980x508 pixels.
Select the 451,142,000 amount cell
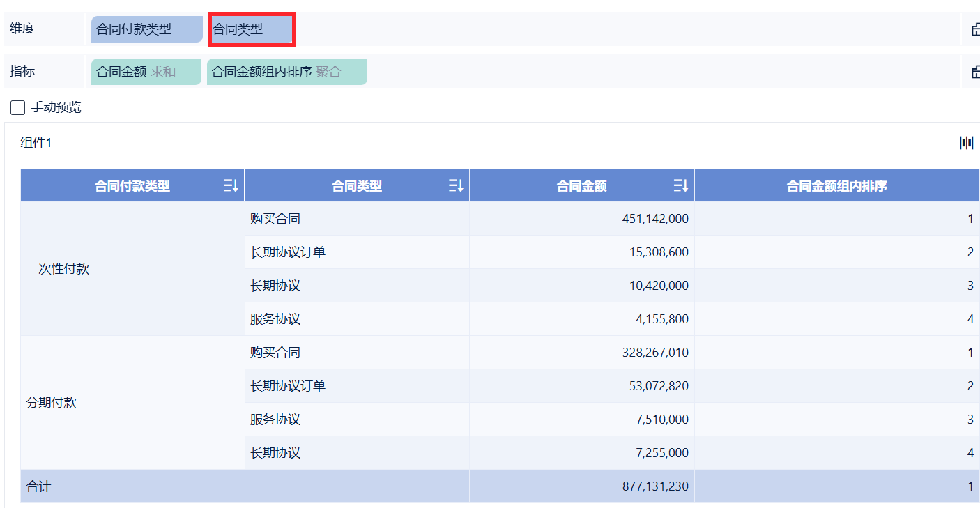(x=654, y=219)
